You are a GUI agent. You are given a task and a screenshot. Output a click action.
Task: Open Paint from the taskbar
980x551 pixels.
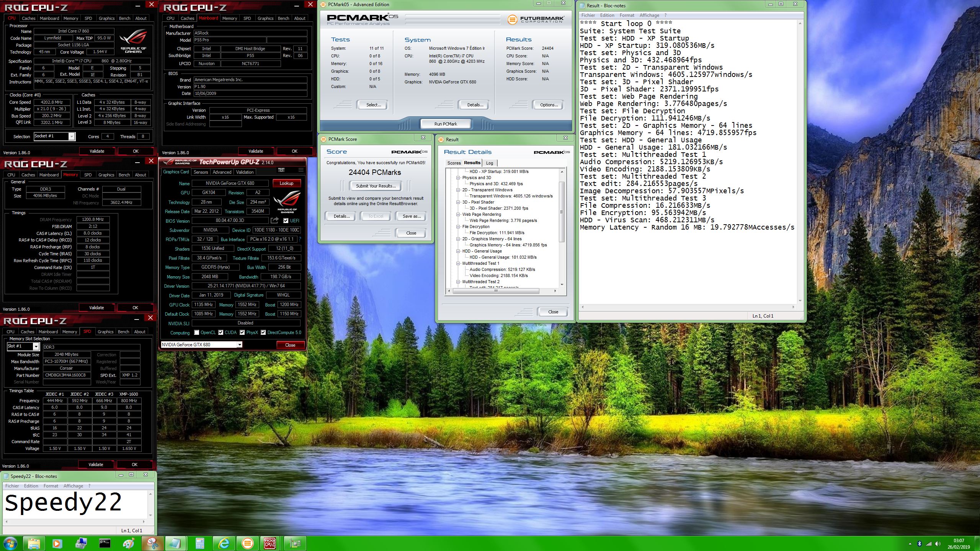[129, 543]
